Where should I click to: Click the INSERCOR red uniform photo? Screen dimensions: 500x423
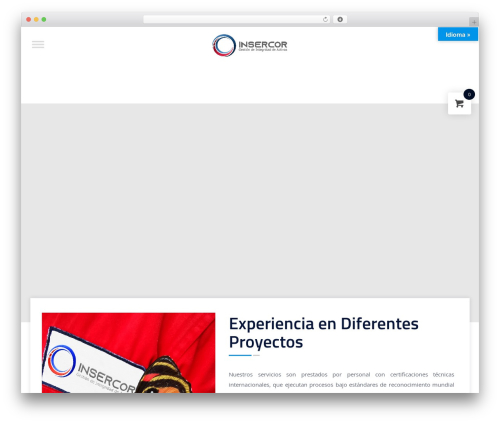coord(129,353)
